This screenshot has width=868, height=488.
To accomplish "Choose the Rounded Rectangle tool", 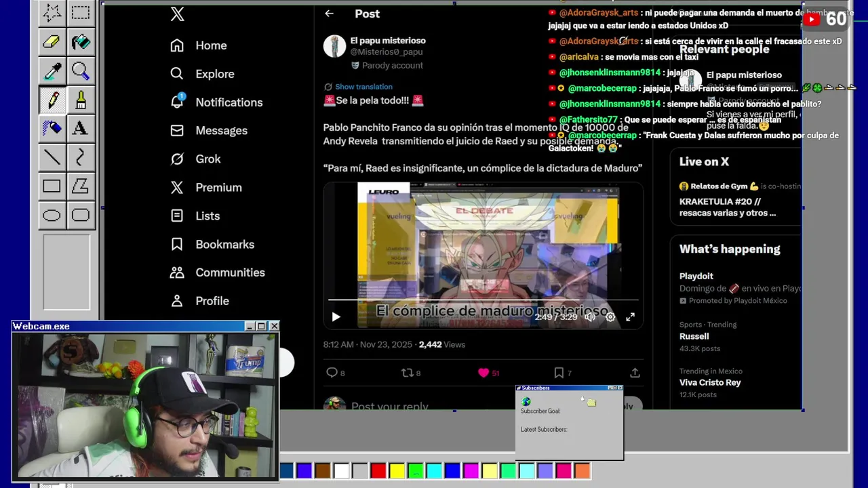I will (x=81, y=216).
